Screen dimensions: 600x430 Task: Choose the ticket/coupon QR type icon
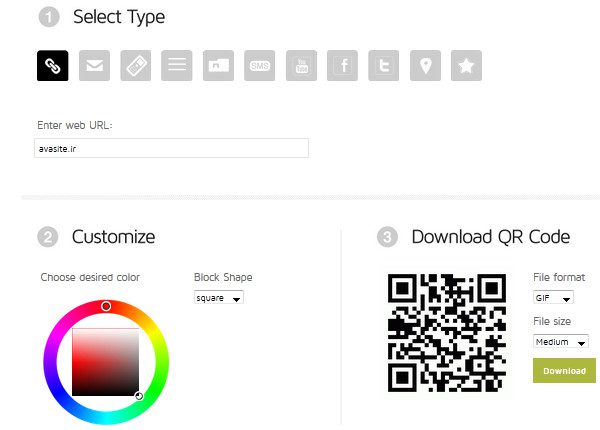(135, 65)
